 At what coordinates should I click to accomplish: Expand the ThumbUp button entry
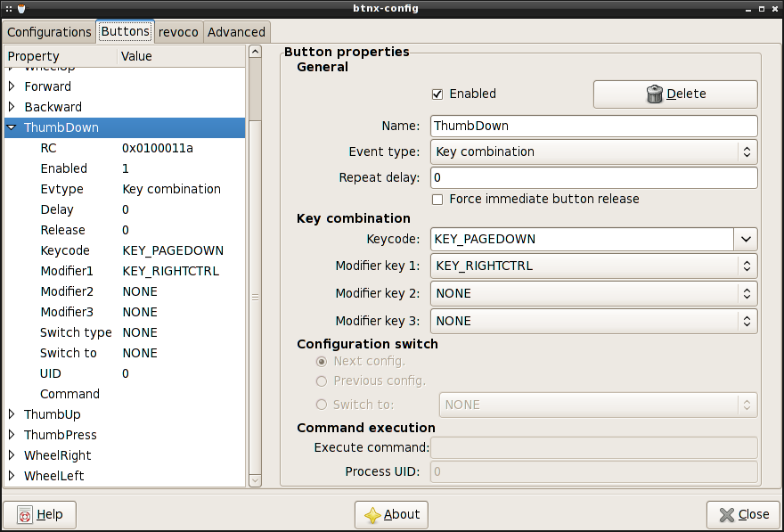12,414
